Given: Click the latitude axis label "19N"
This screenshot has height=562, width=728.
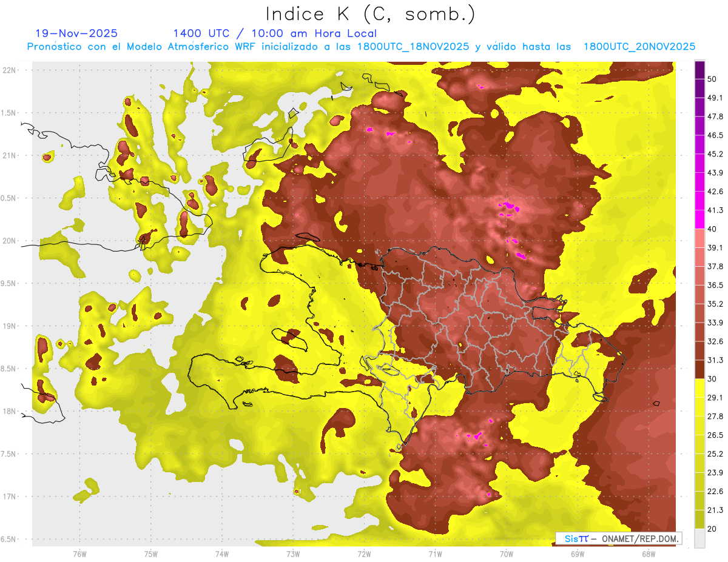Looking at the screenshot, I should pos(10,326).
